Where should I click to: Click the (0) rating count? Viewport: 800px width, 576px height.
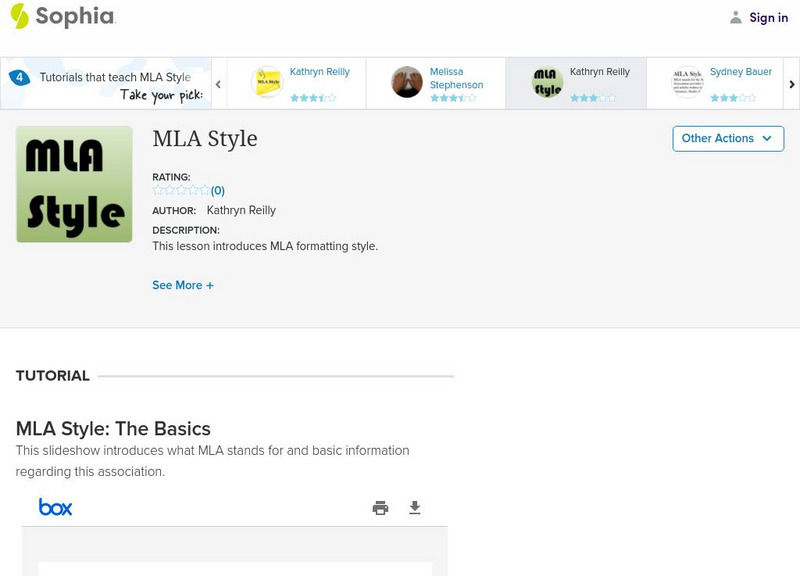(x=218, y=191)
